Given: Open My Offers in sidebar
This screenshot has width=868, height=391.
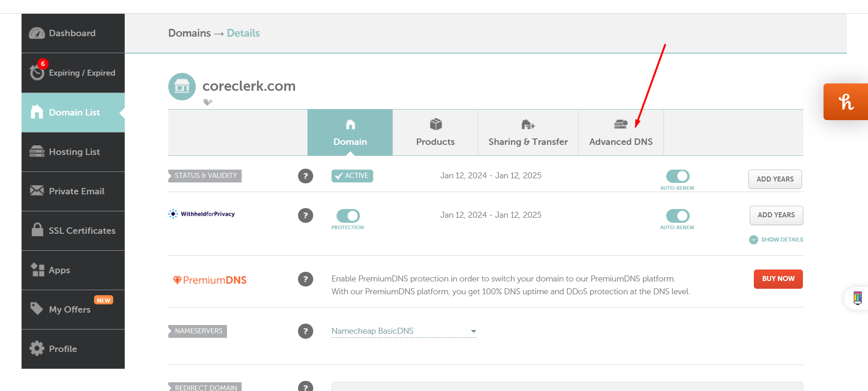Looking at the screenshot, I should tap(73, 309).
